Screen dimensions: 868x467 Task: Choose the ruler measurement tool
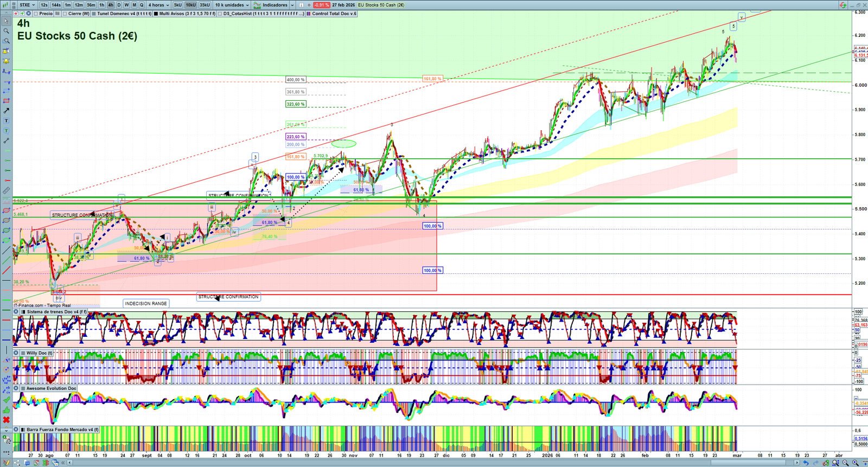tap(6, 191)
